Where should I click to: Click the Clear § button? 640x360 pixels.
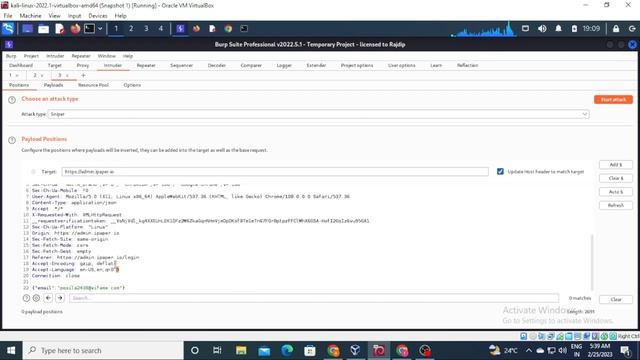[616, 178]
